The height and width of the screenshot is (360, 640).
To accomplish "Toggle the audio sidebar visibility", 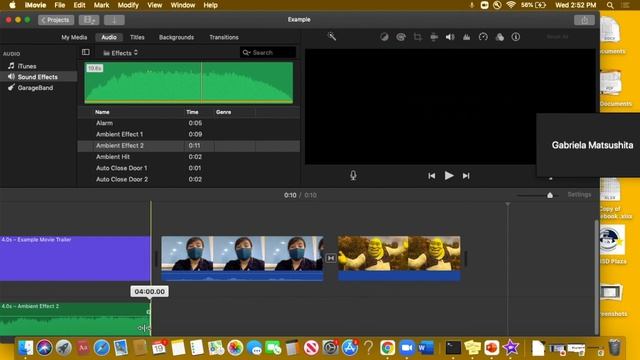I will pos(86,52).
